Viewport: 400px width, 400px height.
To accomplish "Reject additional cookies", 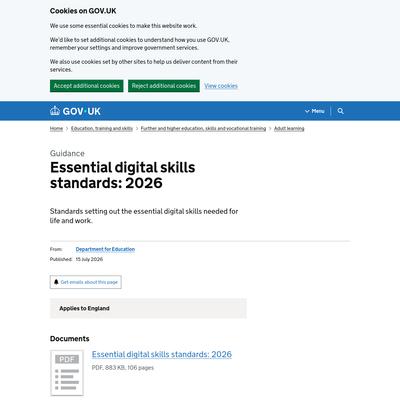I will click(164, 86).
